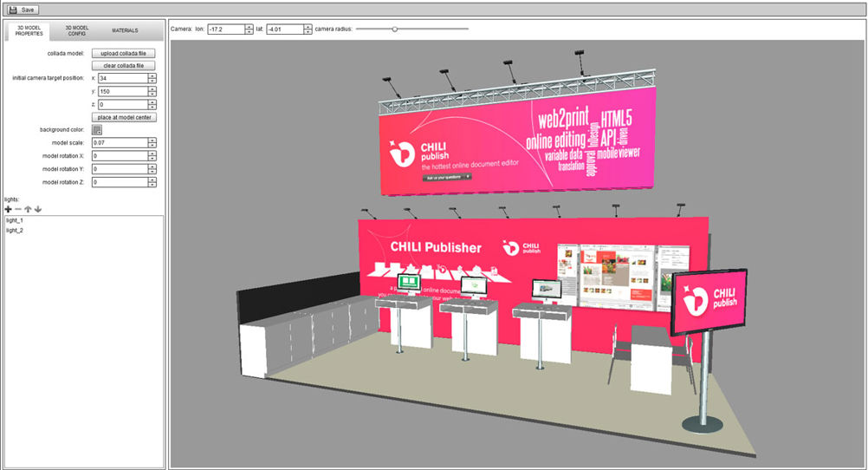Click the upload collada file button
The width and height of the screenshot is (868, 470).
tap(124, 53)
